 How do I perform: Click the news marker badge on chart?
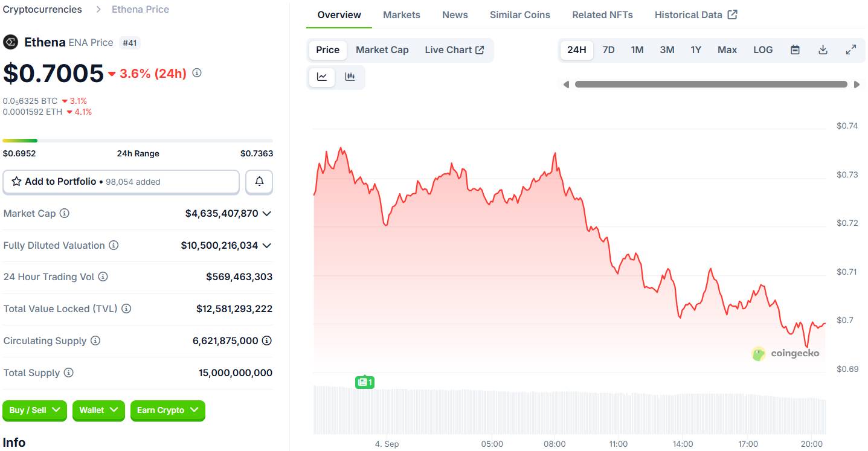pos(365,382)
